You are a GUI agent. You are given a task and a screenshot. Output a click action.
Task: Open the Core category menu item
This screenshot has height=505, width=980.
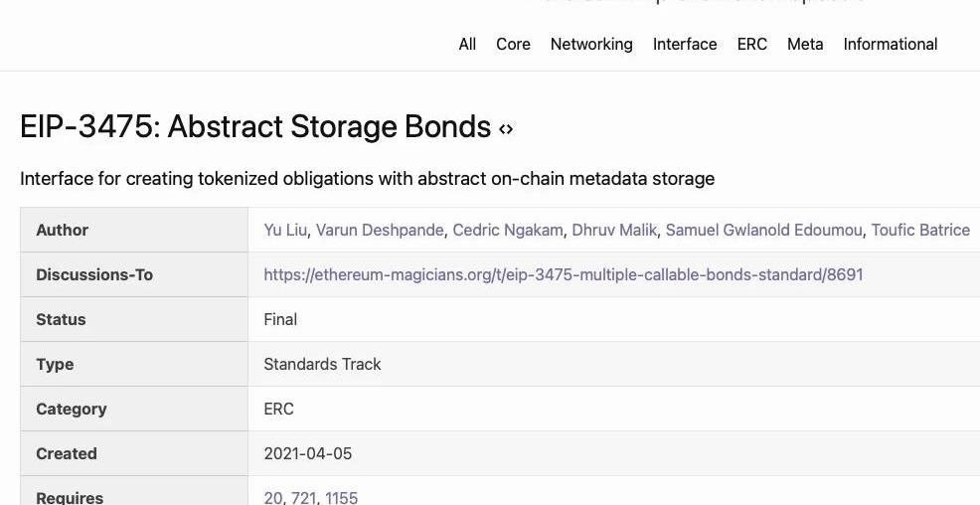tap(513, 44)
